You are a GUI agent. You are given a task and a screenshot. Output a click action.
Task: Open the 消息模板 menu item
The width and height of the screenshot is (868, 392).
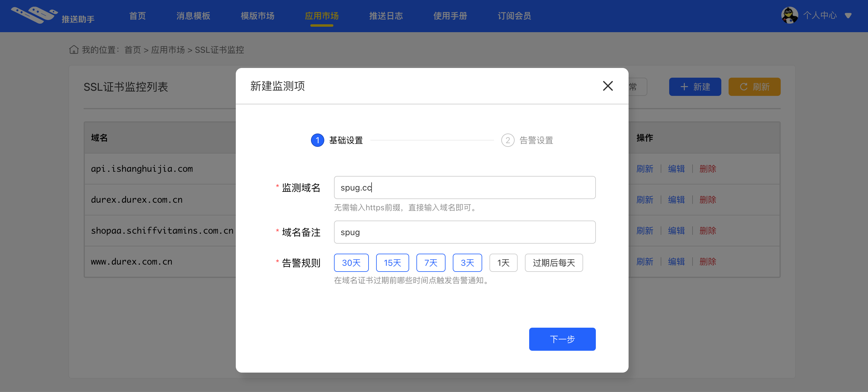[x=193, y=15]
